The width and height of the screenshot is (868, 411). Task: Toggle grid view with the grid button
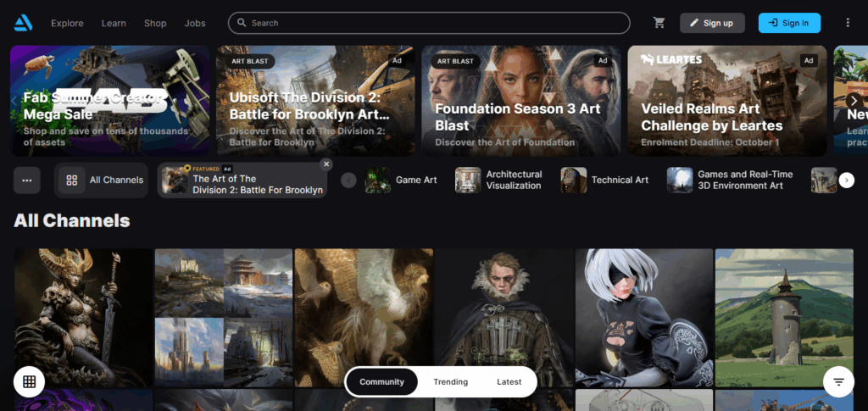click(x=30, y=381)
